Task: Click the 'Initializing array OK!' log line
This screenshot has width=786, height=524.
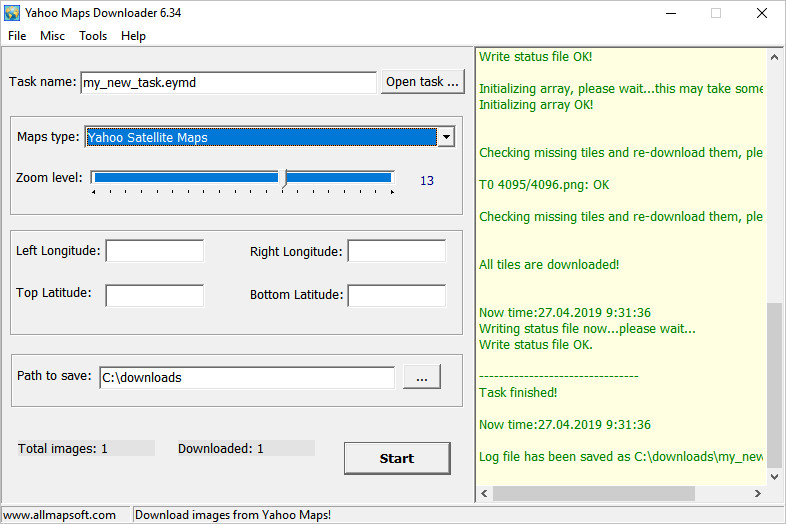Action: point(536,105)
